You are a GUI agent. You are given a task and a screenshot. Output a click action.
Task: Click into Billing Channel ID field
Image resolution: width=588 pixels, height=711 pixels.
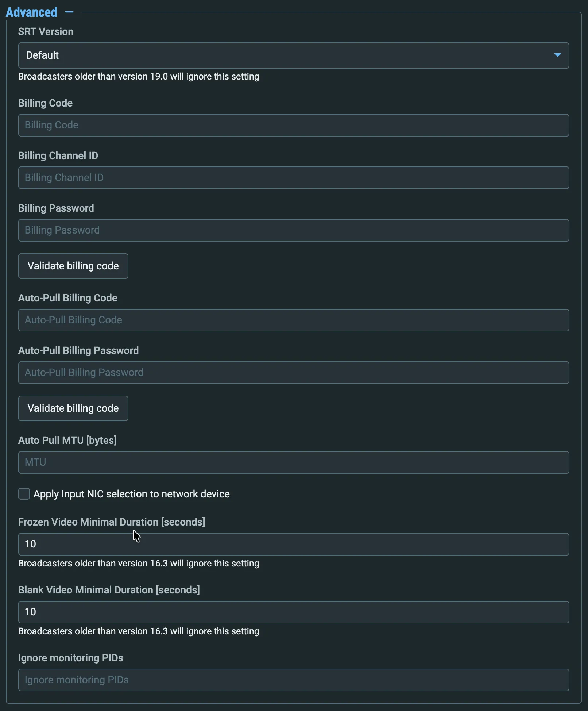click(294, 178)
